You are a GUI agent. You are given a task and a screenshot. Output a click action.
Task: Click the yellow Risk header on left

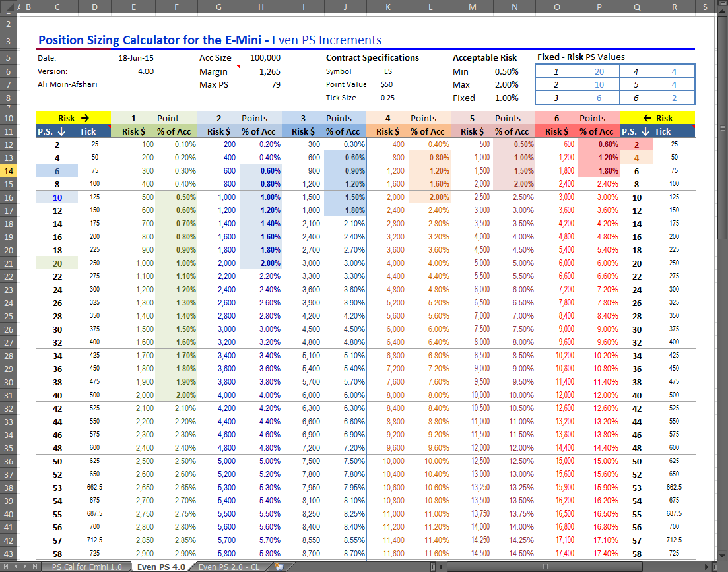click(x=73, y=118)
